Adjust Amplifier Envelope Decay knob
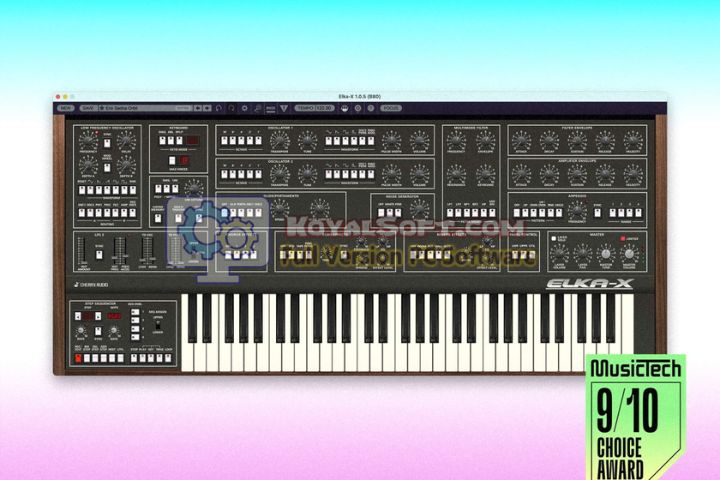 [x=549, y=175]
